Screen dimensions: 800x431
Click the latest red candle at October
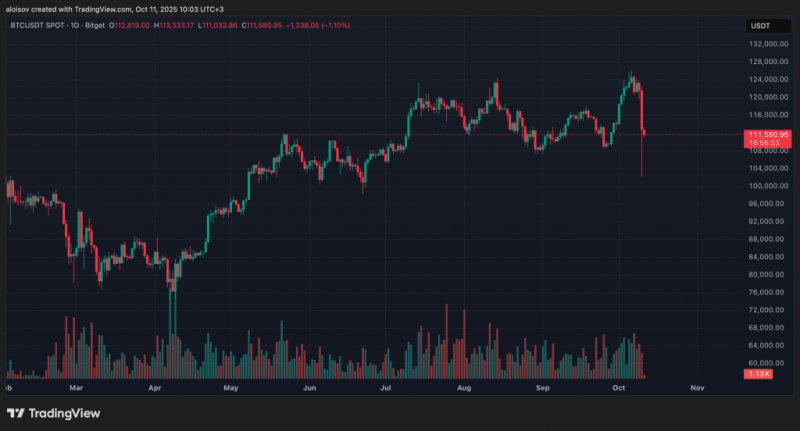click(644, 133)
